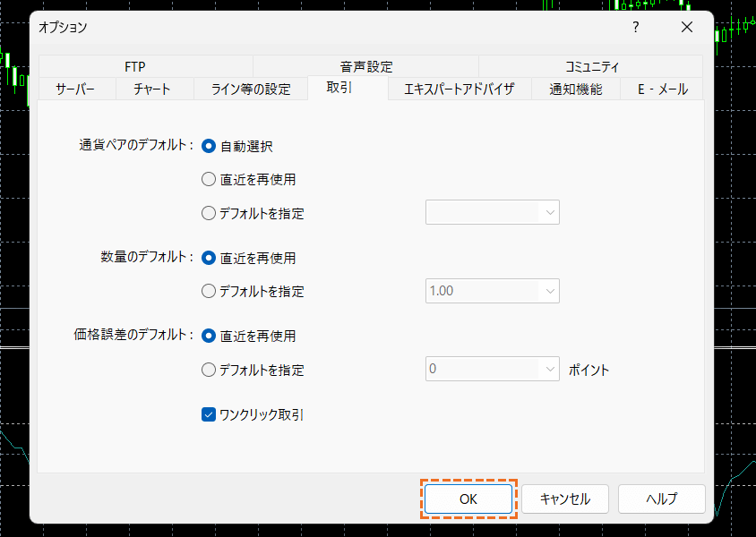Viewport: 756px width, 537px height.
Task: Open help via the ヘルプ button
Action: point(661,499)
